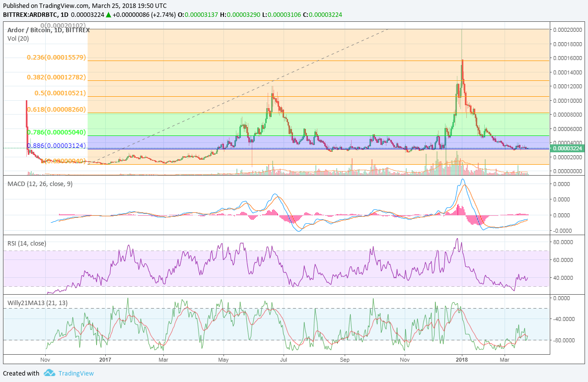
Task: Click the 0.236 Fibonacci level label
Action: [x=56, y=58]
